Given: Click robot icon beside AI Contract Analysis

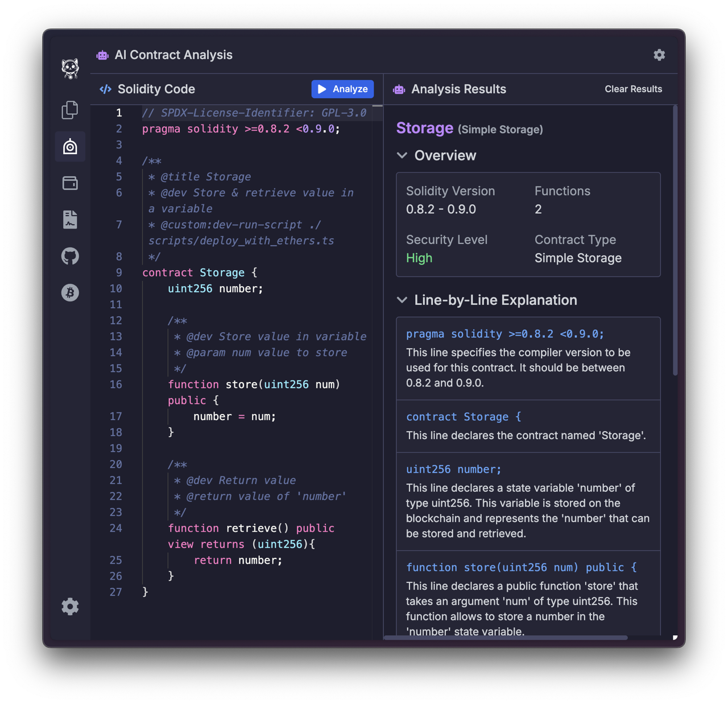Looking at the screenshot, I should pos(102,55).
